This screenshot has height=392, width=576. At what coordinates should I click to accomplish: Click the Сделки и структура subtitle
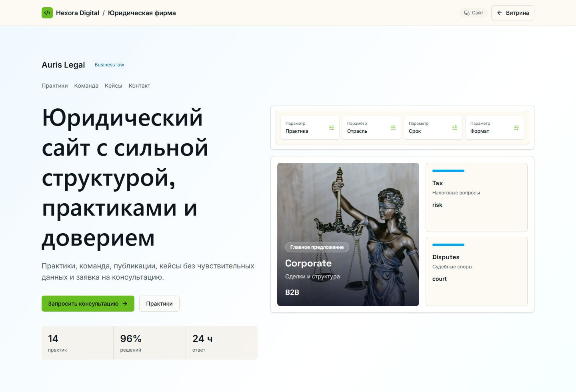[x=312, y=276]
